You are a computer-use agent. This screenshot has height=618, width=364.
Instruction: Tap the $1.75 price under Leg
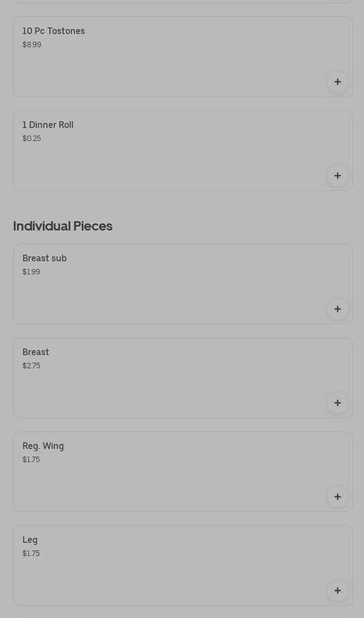[x=31, y=554]
